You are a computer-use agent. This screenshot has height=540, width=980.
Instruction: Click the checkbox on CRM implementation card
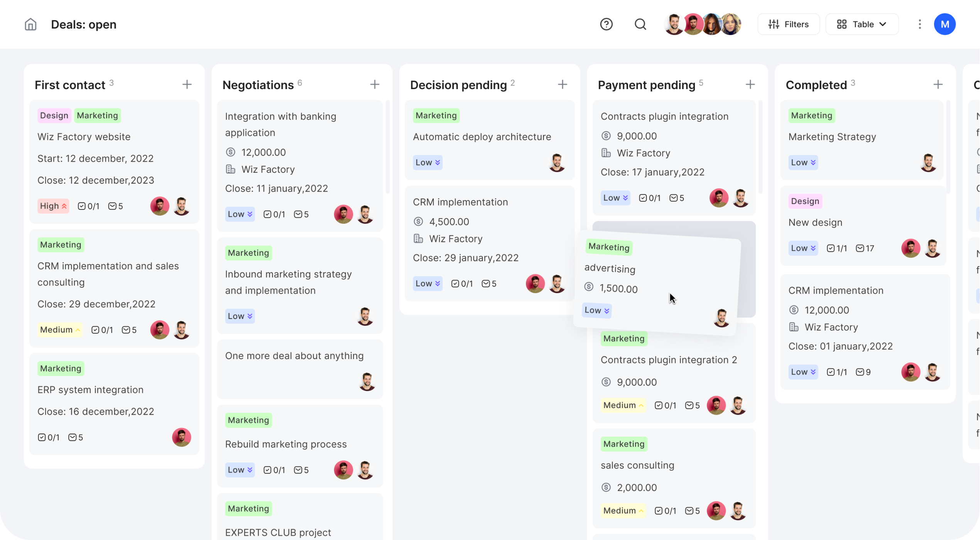[x=455, y=283]
